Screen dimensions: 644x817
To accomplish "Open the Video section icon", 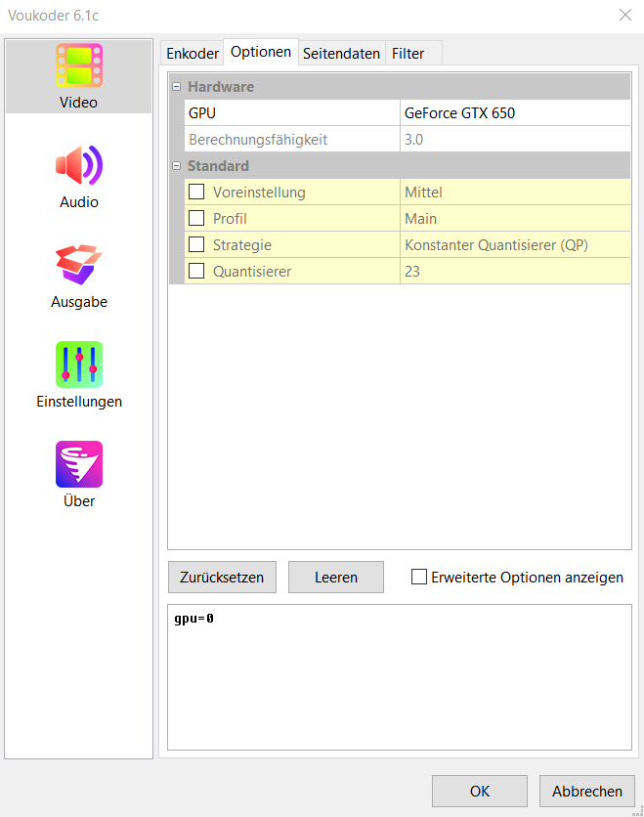I will 79,66.
